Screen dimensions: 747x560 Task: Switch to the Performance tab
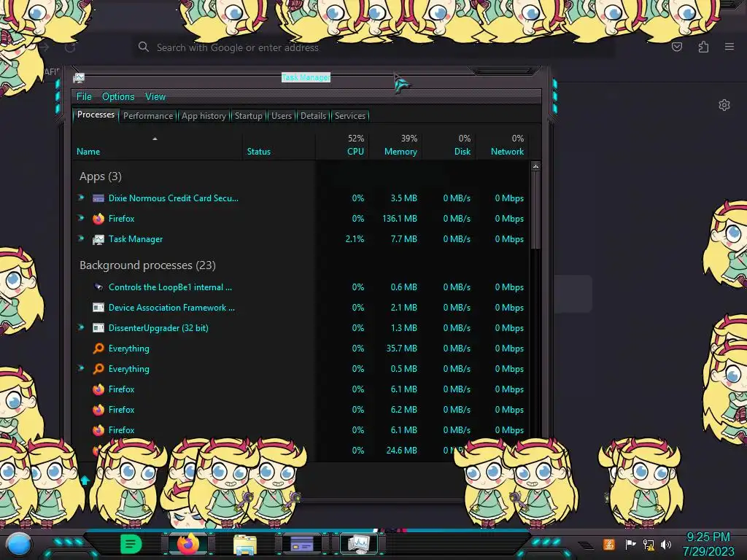(x=148, y=116)
